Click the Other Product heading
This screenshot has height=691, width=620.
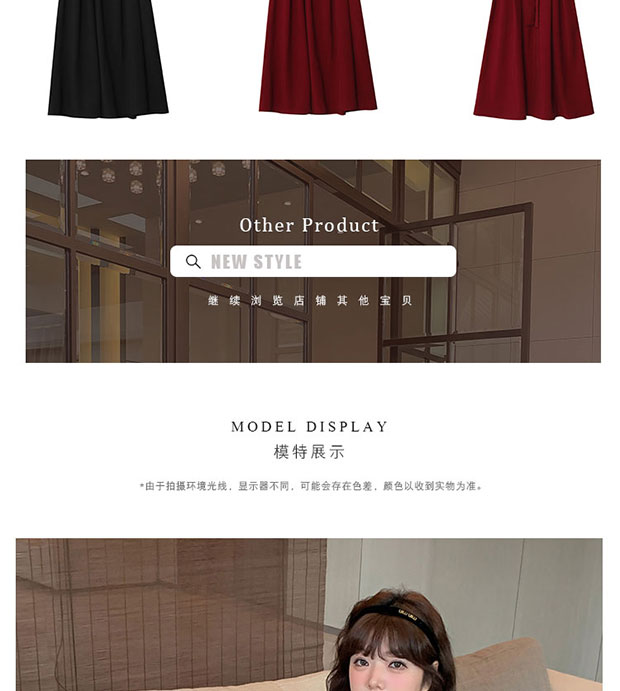click(x=309, y=225)
